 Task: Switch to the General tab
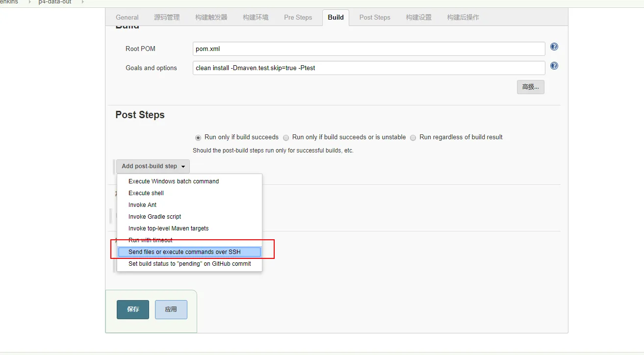click(127, 17)
